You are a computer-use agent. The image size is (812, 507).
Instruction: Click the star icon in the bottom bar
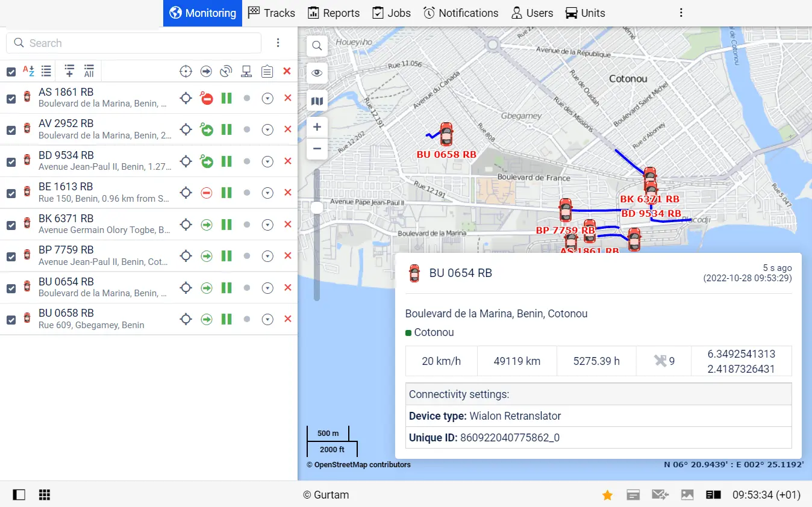tap(607, 495)
